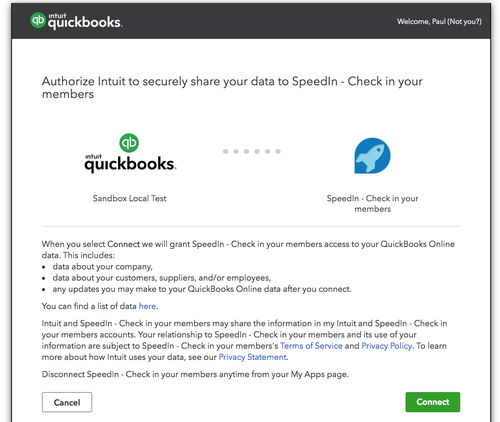Click the authorization heading text
Viewport: 500px width, 422px height.
[232, 87]
